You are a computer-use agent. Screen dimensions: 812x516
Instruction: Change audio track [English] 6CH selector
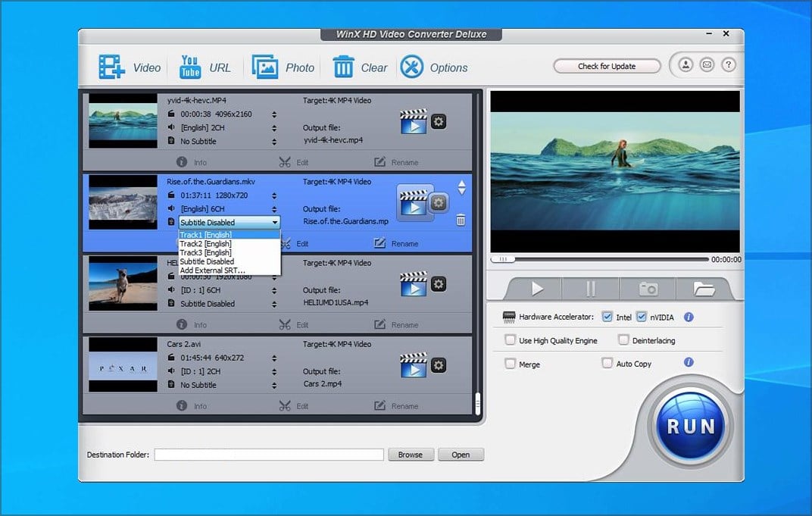pos(274,209)
